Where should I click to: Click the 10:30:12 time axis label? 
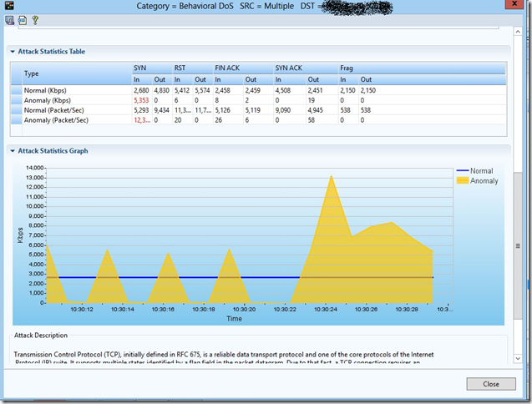point(82,310)
